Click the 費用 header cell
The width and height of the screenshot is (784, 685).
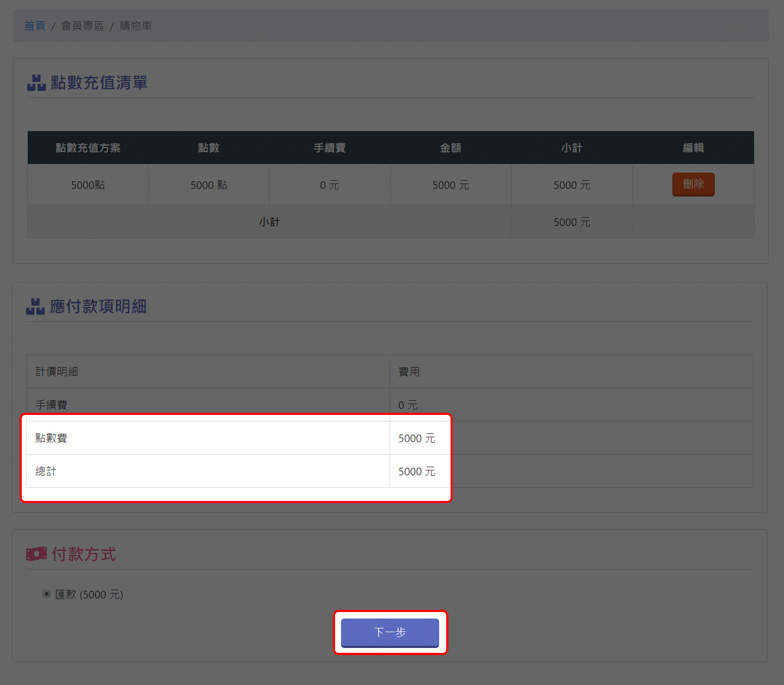[572, 371]
